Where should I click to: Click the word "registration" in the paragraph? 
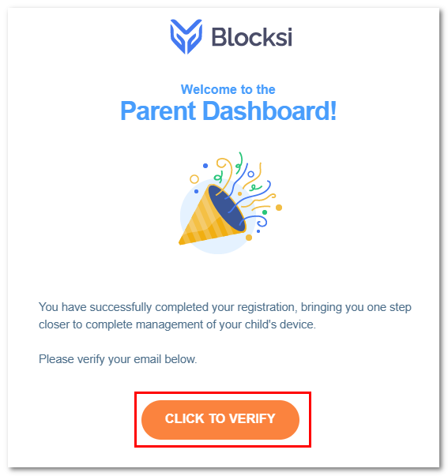tap(266, 307)
